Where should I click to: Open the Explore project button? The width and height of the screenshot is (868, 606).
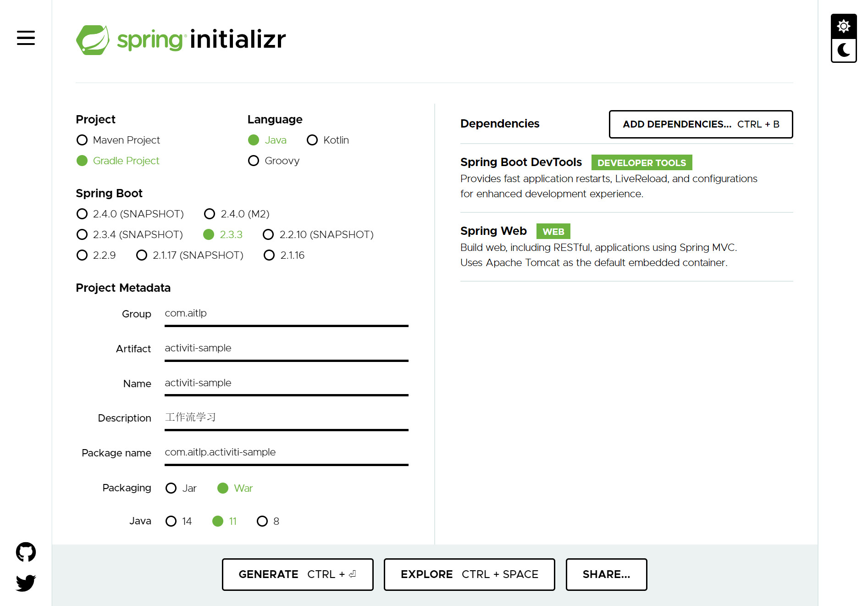point(469,574)
